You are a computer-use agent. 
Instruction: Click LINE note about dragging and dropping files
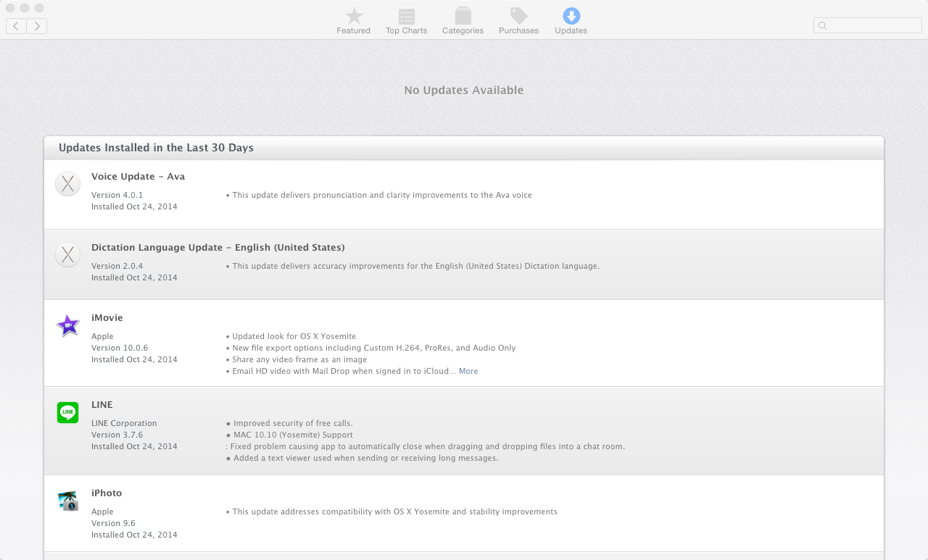(426, 446)
